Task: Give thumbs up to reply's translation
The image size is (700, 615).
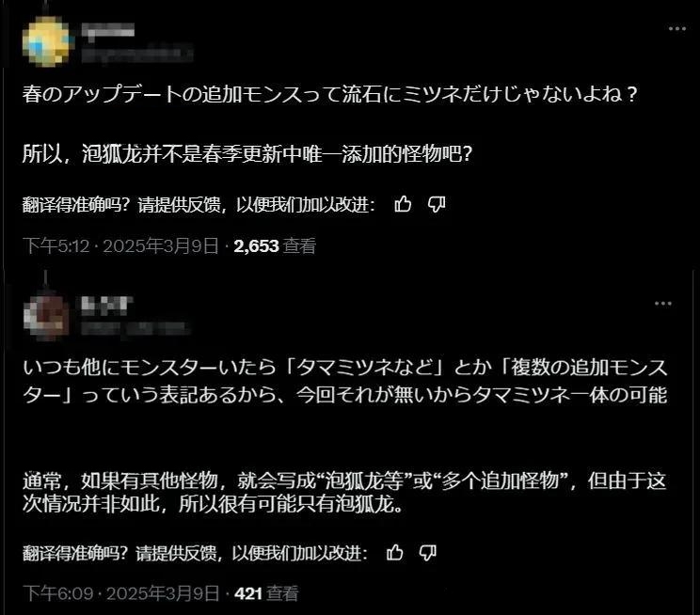Action: tap(394, 553)
